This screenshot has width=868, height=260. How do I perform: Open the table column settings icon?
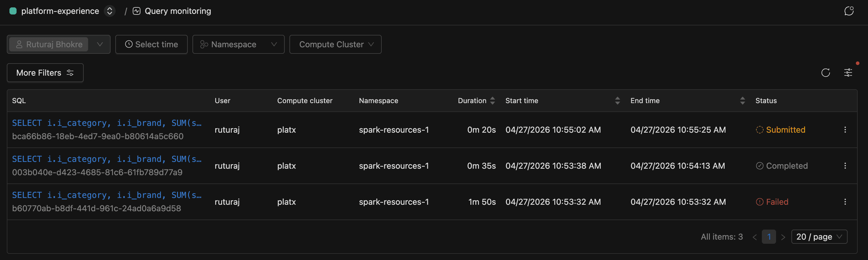[848, 73]
